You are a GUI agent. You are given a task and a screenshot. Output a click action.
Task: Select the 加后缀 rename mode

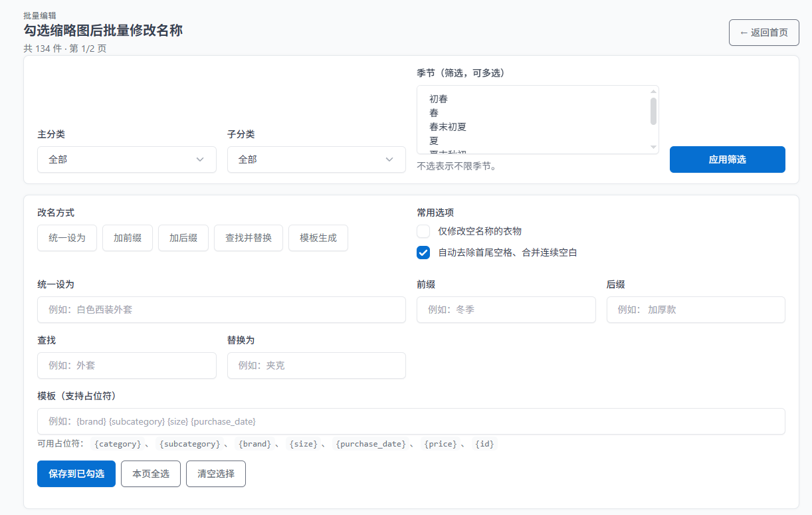183,238
